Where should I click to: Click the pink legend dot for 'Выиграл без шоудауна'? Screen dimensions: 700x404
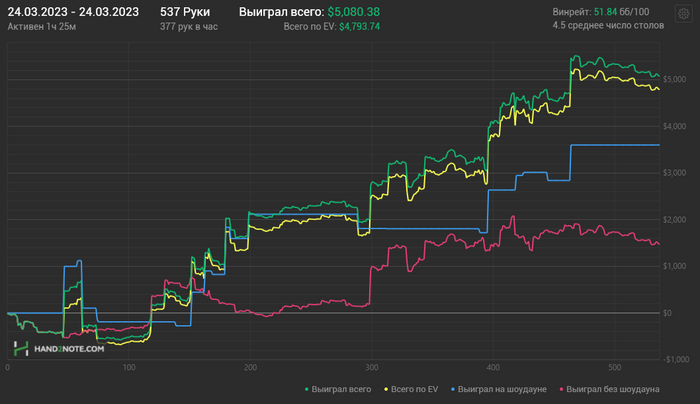pos(562,390)
